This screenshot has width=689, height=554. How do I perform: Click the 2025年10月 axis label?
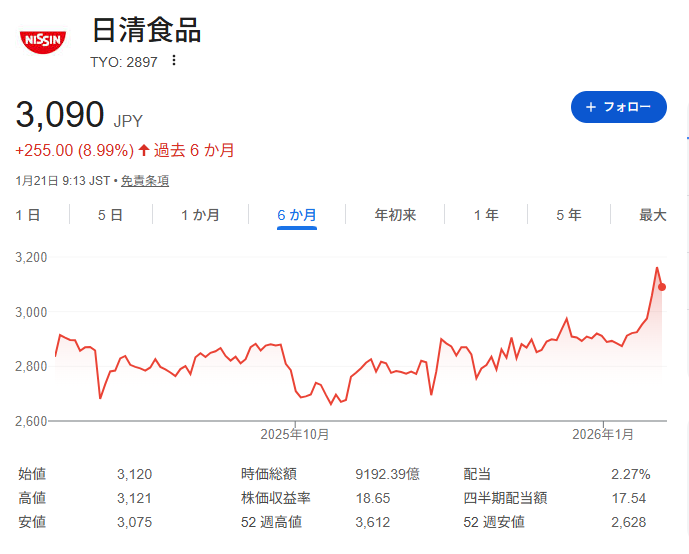point(295,434)
